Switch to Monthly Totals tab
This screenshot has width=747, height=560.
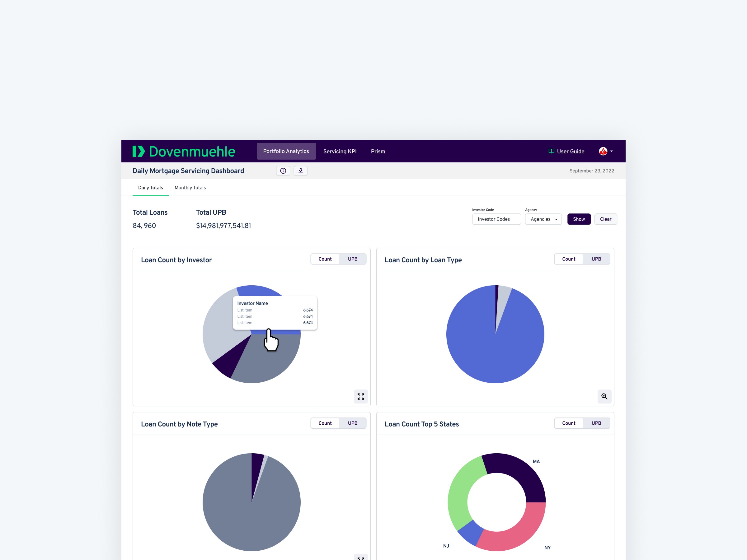[x=190, y=188]
